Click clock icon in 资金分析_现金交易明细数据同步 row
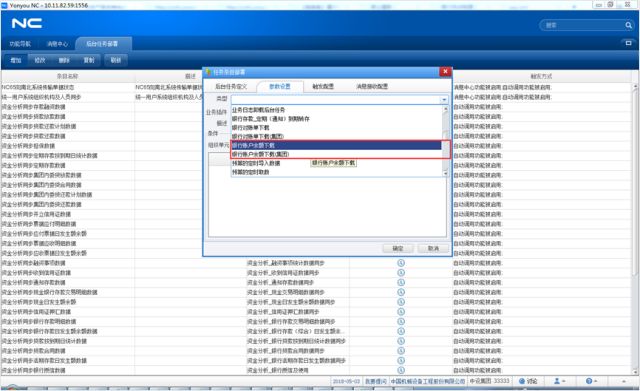 401,292
